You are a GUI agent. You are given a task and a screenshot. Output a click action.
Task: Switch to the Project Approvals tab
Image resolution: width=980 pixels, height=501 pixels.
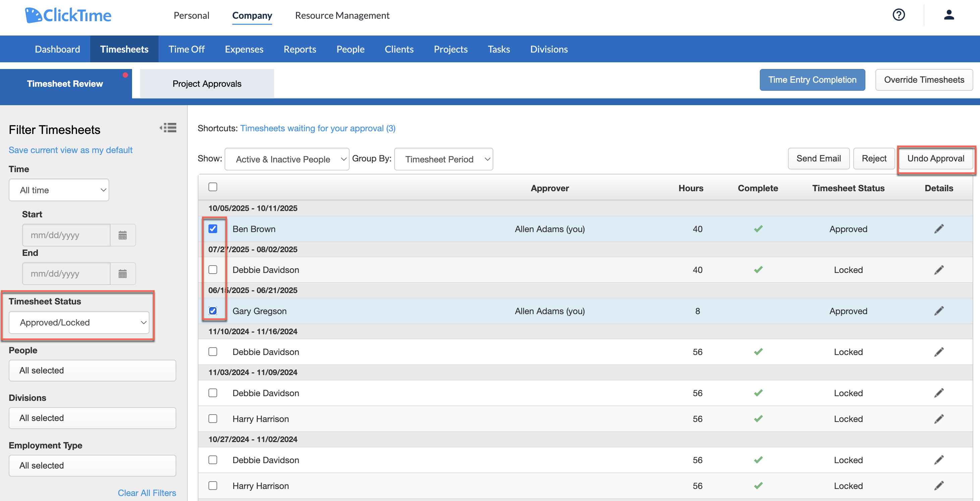pos(207,84)
